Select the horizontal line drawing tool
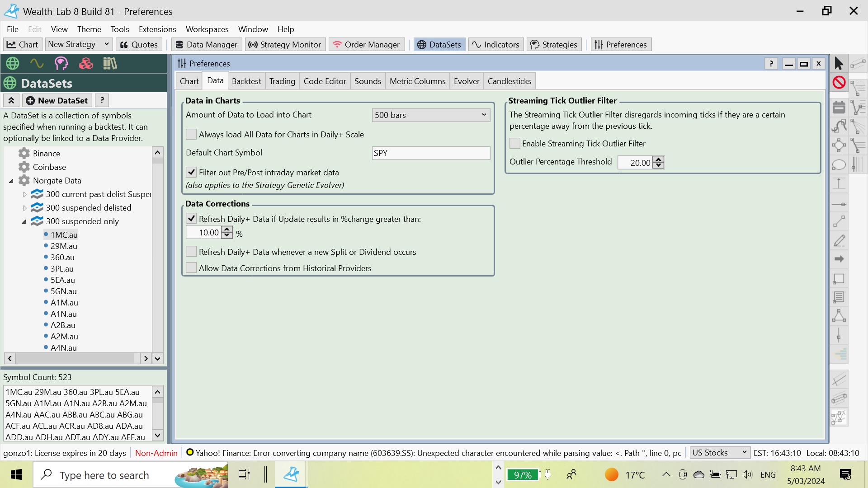 click(x=839, y=204)
